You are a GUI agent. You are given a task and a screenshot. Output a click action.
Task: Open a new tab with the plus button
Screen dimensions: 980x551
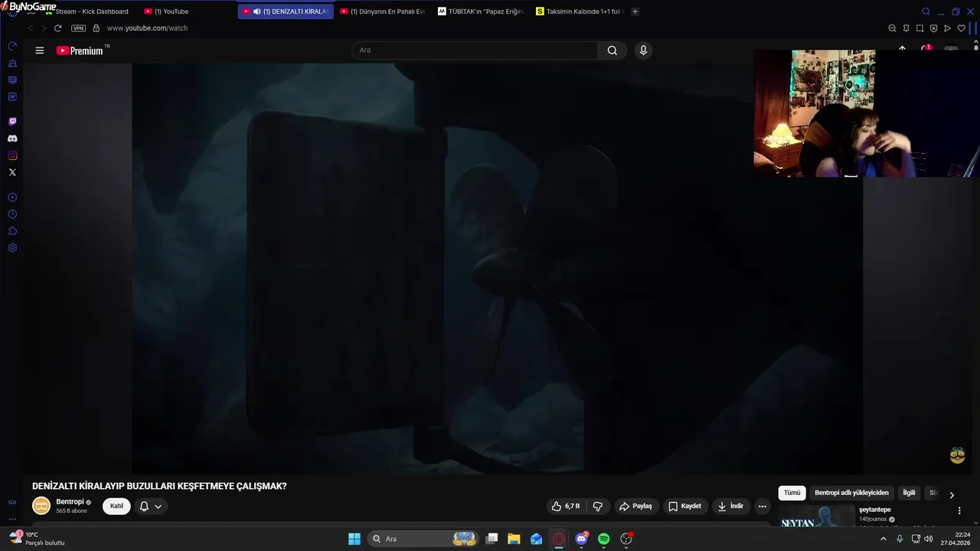(x=635, y=11)
